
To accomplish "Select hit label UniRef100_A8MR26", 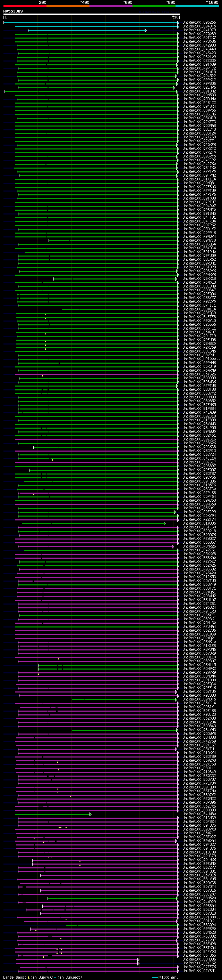I will coord(199,546).
